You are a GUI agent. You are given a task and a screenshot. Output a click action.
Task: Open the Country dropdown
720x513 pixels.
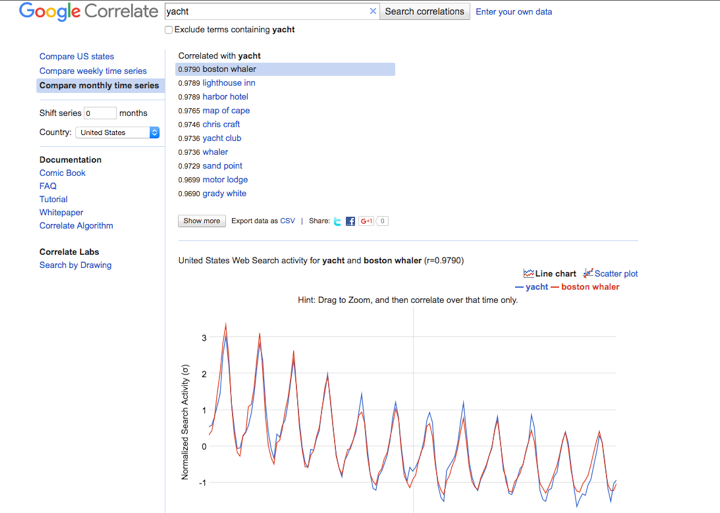118,132
